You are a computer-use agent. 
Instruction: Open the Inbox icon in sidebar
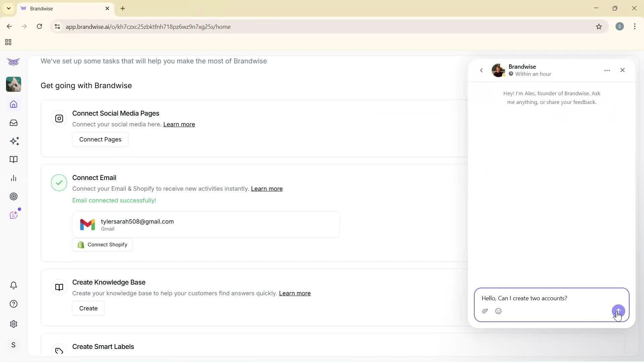click(13, 123)
